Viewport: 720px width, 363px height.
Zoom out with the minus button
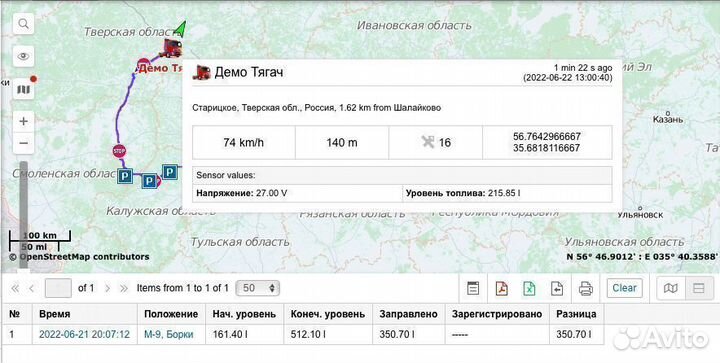(23, 143)
